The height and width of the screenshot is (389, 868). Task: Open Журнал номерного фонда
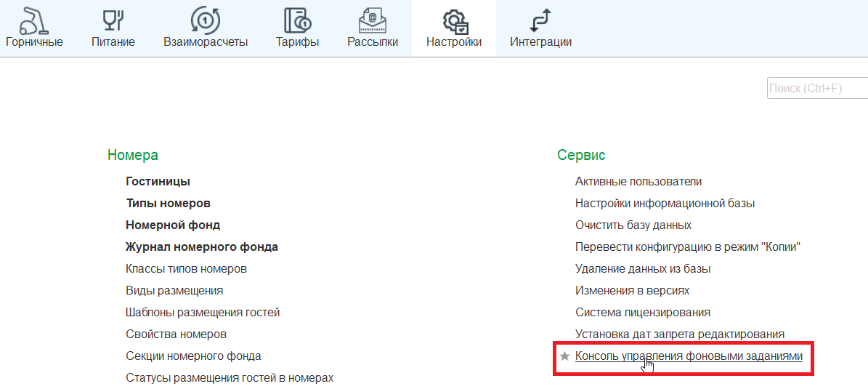pyautogui.click(x=202, y=247)
